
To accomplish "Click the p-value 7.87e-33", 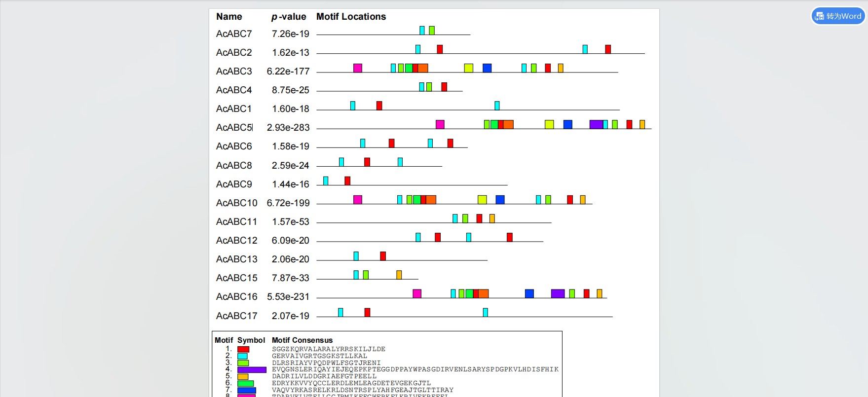I will pyautogui.click(x=291, y=278).
